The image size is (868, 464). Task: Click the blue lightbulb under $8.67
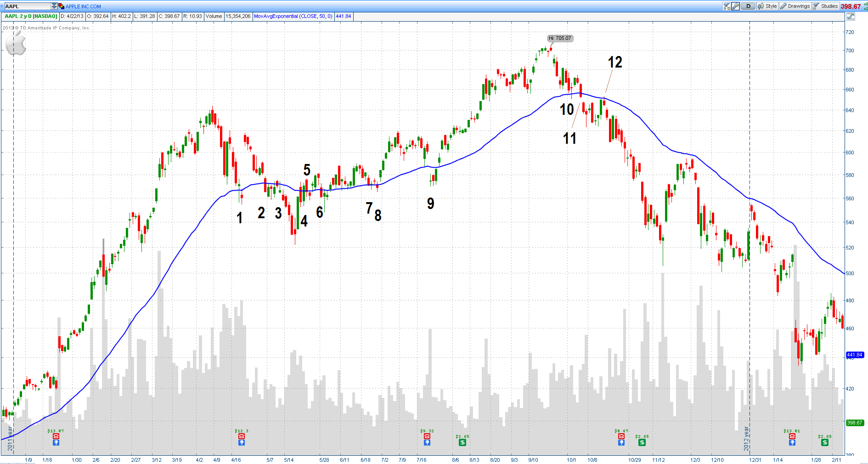click(x=621, y=442)
